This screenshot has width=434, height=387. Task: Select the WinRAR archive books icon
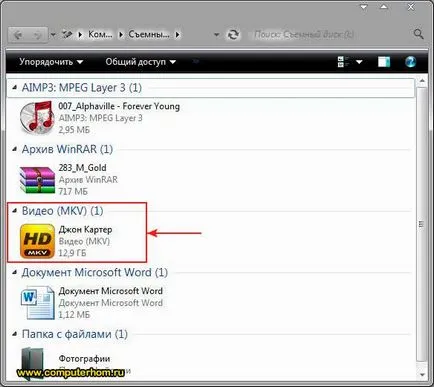tap(37, 179)
